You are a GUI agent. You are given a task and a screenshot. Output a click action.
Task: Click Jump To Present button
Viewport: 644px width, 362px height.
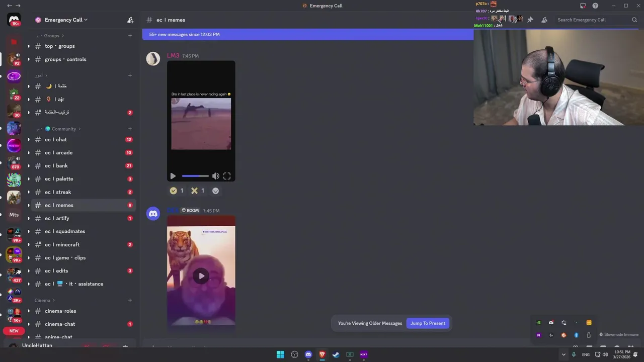point(428,323)
